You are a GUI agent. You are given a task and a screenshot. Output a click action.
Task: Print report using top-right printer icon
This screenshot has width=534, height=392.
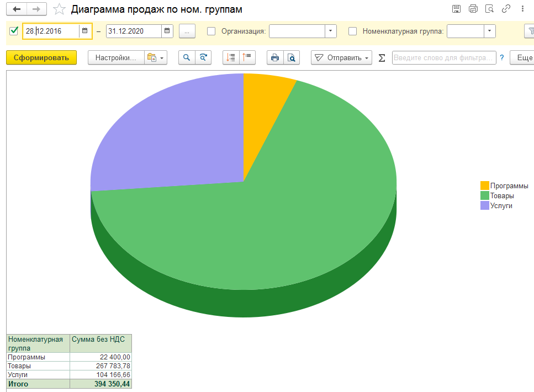(473, 9)
